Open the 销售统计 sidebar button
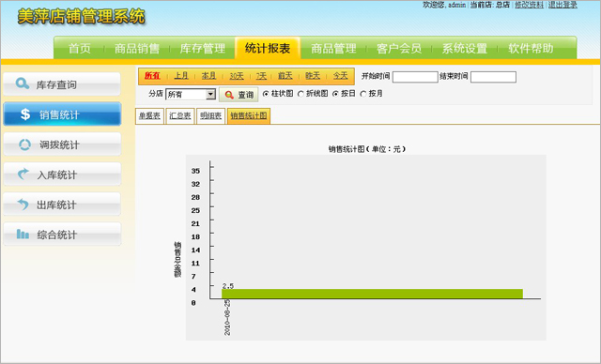Image resolution: width=601 pixels, height=364 pixels. 62,114
